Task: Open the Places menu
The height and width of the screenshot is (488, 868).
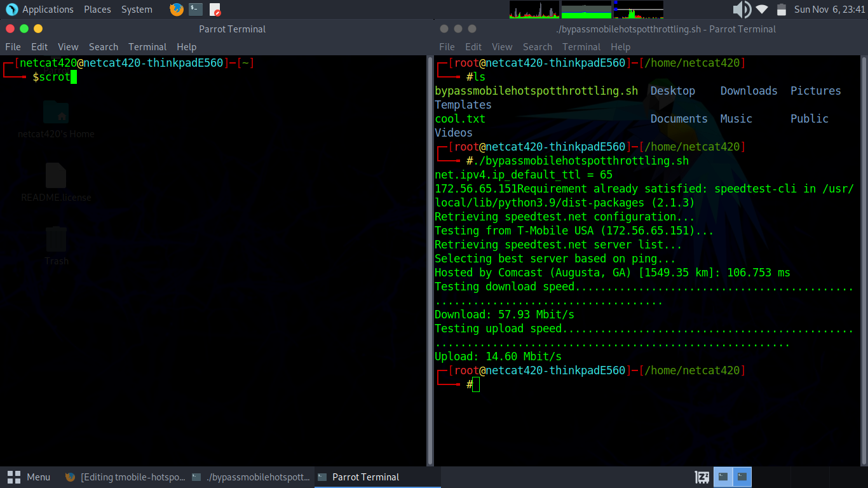Action: [x=97, y=10]
